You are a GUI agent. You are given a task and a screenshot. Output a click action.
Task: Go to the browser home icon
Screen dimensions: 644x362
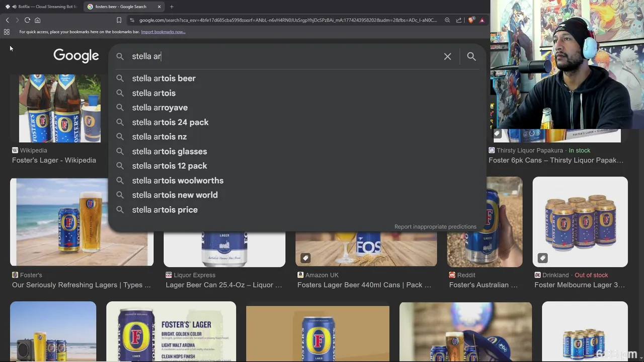click(37, 20)
